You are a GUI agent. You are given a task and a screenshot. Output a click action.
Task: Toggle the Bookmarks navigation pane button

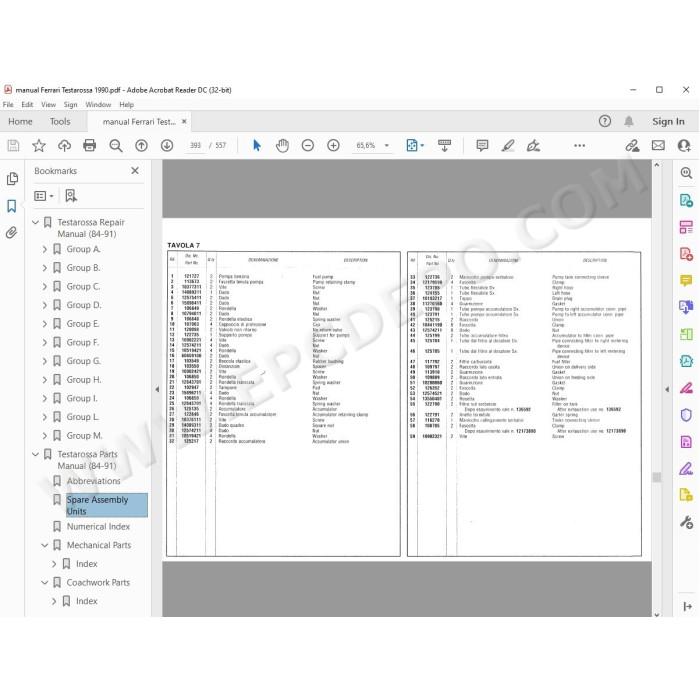(12, 206)
